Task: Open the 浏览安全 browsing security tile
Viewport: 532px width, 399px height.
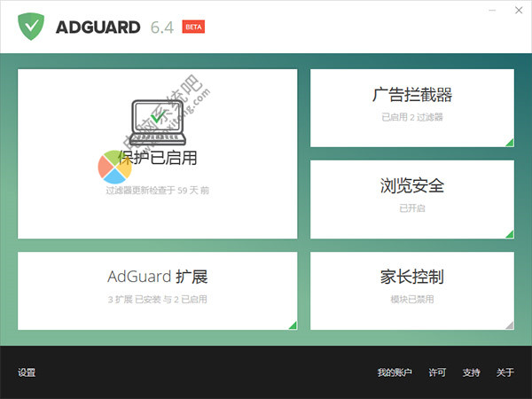Action: point(412,199)
